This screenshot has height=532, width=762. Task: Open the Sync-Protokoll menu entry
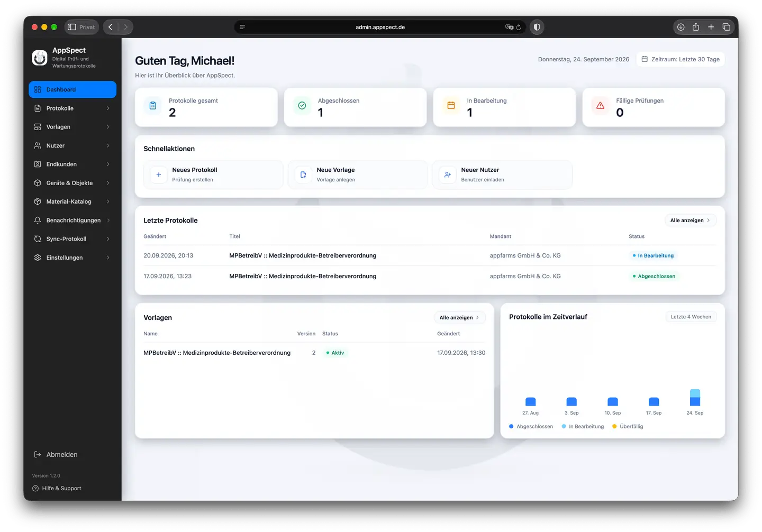point(72,239)
